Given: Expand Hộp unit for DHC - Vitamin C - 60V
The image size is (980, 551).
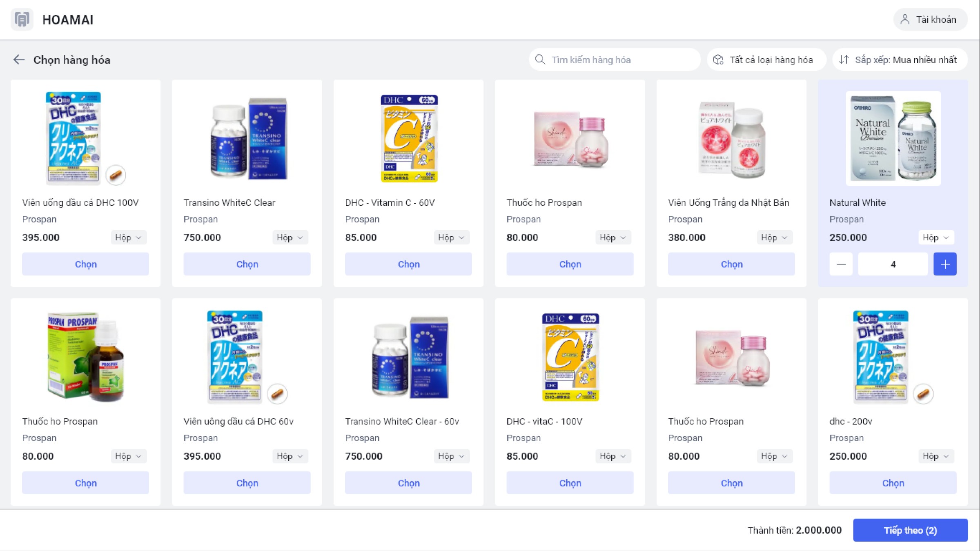Looking at the screenshot, I should coord(451,238).
